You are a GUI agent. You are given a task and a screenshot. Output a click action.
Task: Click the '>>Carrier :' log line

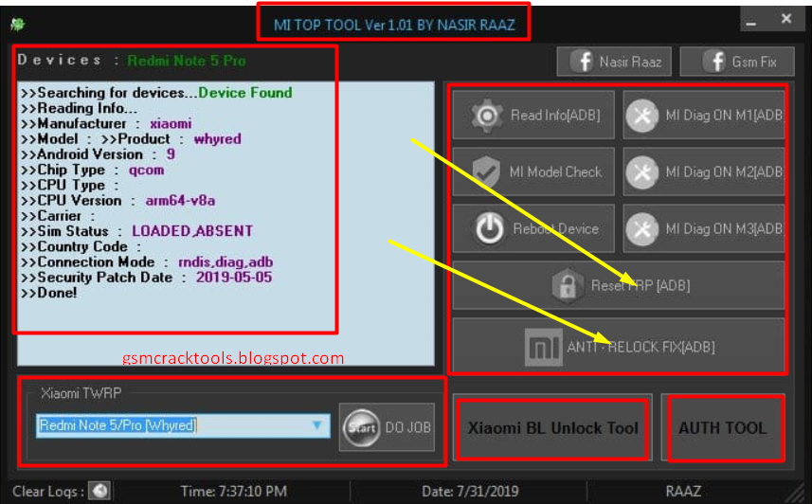tap(58, 216)
